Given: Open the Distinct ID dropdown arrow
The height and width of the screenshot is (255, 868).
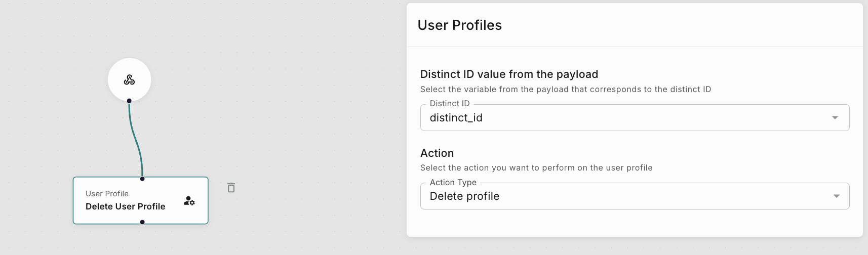Looking at the screenshot, I should click(835, 118).
